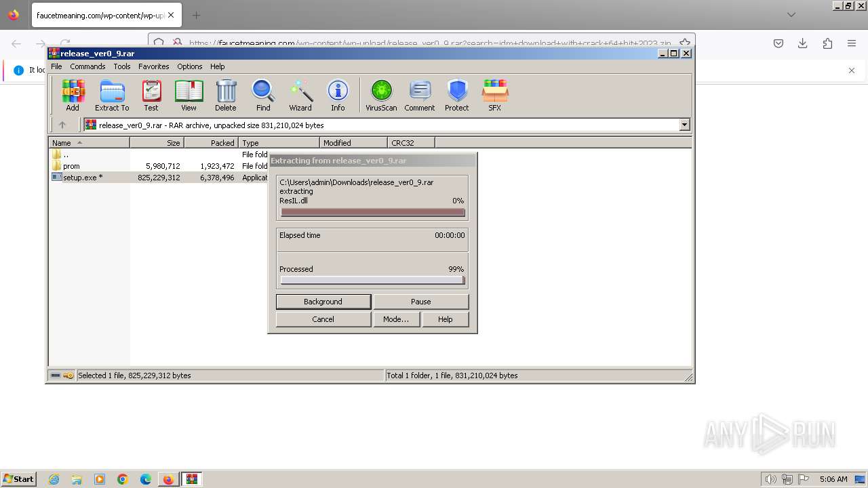Dismiss the Firefox notification bar
The height and width of the screenshot is (488, 868).
pyautogui.click(x=852, y=70)
